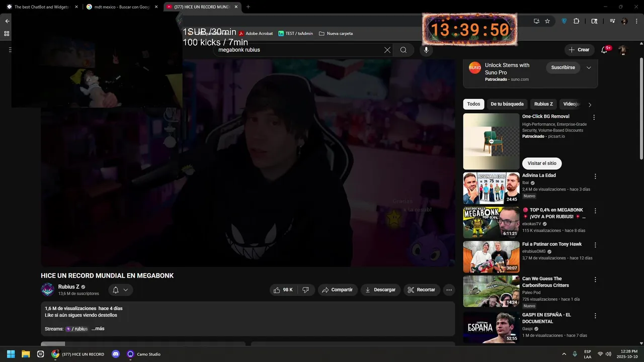The width and height of the screenshot is (644, 362).
Task: Open a new browser tab
Action: click(248, 7)
